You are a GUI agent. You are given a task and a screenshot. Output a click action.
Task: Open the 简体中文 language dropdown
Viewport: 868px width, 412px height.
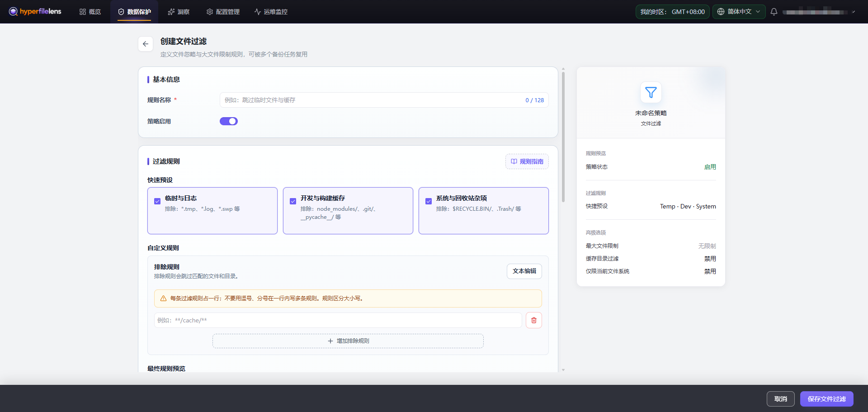point(739,12)
